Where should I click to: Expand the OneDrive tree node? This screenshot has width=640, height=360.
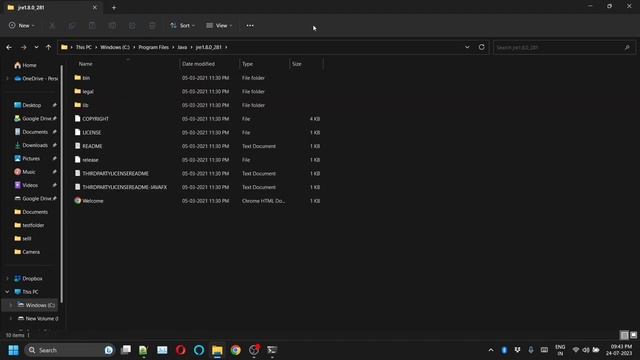pos(7,78)
